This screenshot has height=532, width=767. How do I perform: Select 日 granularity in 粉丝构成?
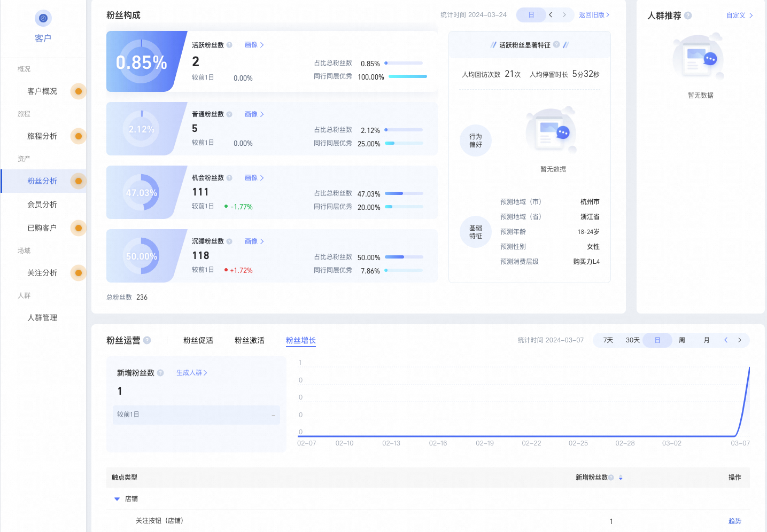531,15
